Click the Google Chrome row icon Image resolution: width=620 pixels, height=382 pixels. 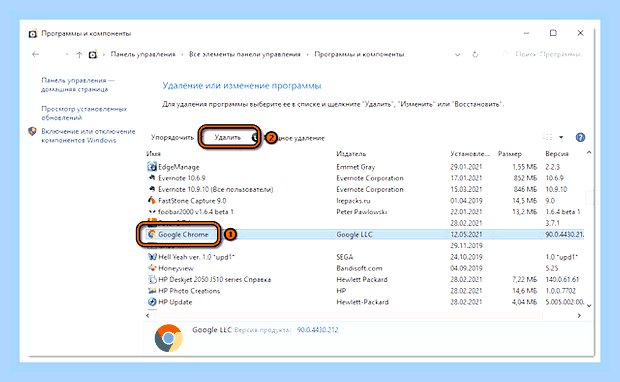pyautogui.click(x=152, y=234)
